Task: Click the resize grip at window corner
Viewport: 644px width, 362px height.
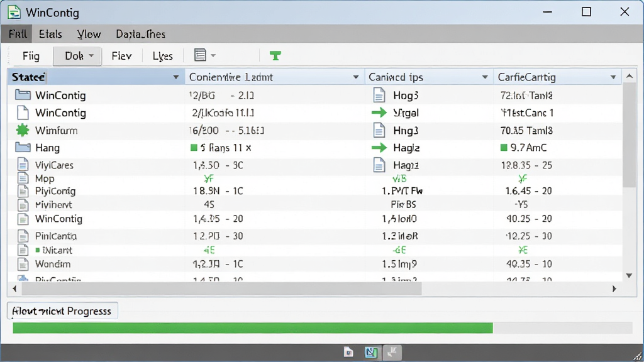Action: 638,356
